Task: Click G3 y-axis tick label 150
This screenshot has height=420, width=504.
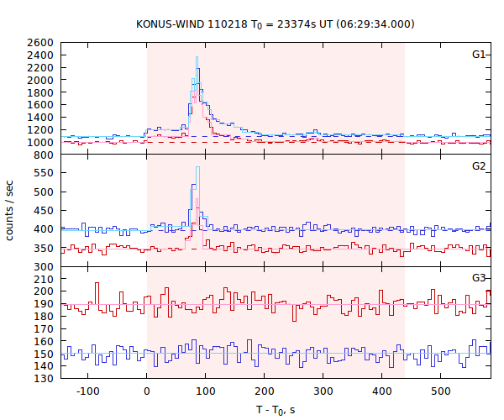Action: click(44, 354)
